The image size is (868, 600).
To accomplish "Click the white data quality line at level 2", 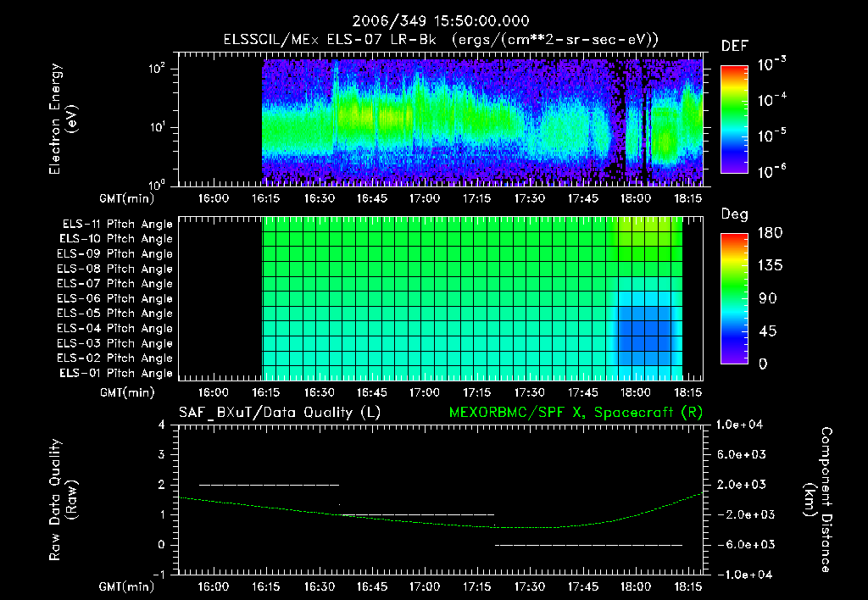I will point(269,485).
